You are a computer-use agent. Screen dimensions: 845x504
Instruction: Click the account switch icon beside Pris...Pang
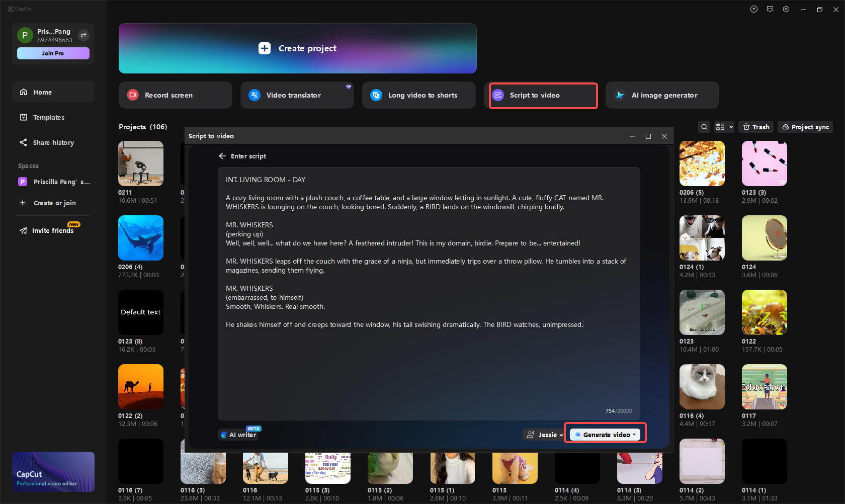[x=83, y=35]
